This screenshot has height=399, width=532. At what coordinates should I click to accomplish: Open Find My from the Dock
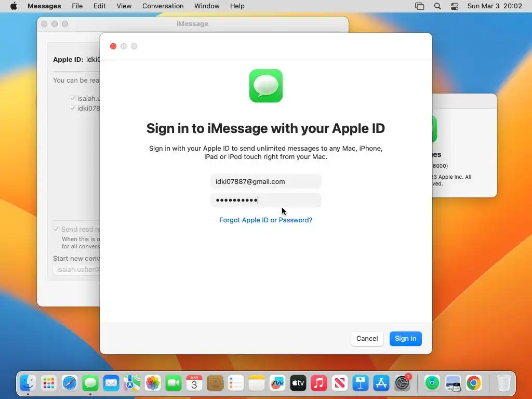[432, 383]
